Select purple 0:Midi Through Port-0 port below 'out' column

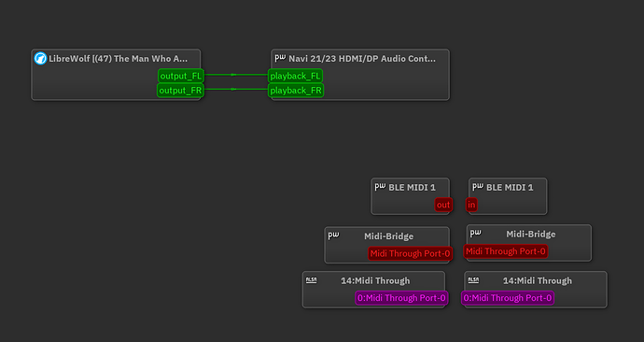[x=401, y=298]
